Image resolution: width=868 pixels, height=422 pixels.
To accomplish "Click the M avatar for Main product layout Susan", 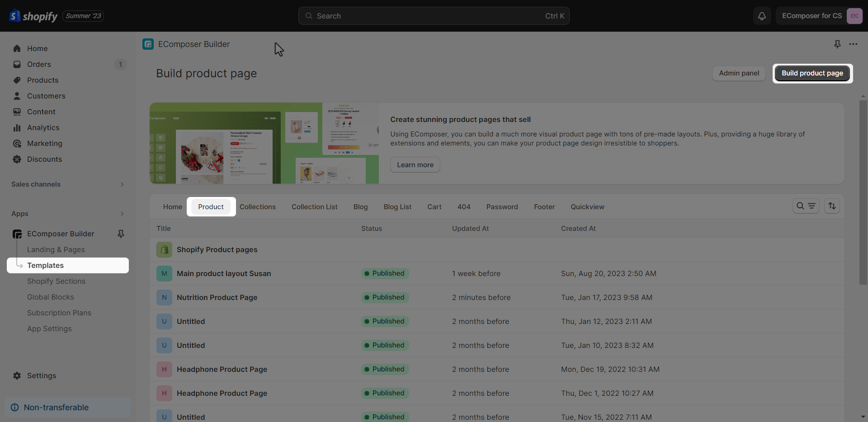I will coord(164,273).
